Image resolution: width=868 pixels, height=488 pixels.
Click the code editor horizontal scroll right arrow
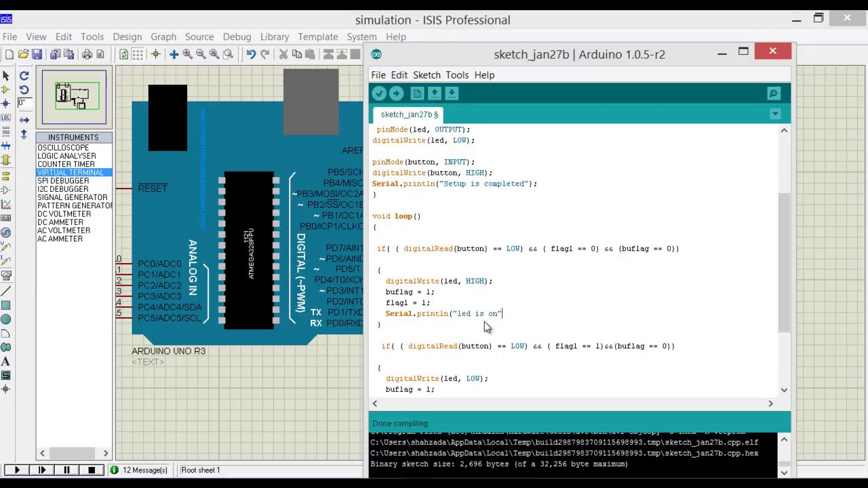pyautogui.click(x=770, y=404)
